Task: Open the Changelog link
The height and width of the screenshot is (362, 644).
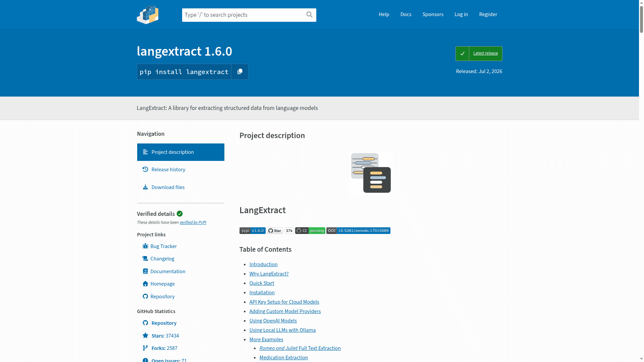Action: (162, 259)
